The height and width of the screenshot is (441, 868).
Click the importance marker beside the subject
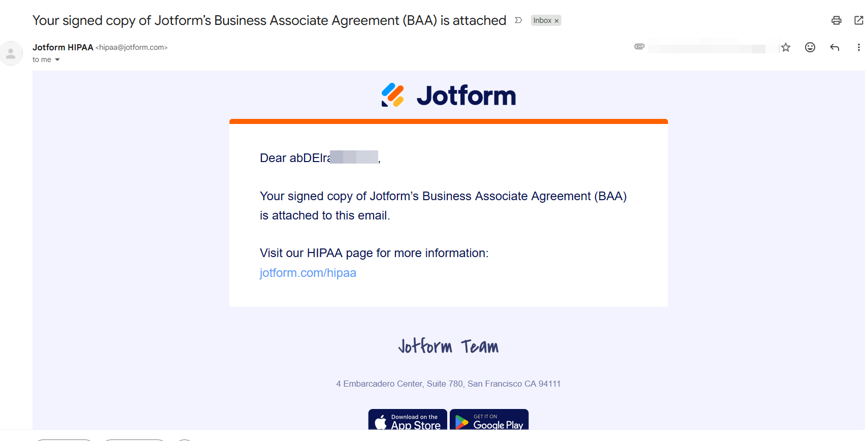pos(518,20)
